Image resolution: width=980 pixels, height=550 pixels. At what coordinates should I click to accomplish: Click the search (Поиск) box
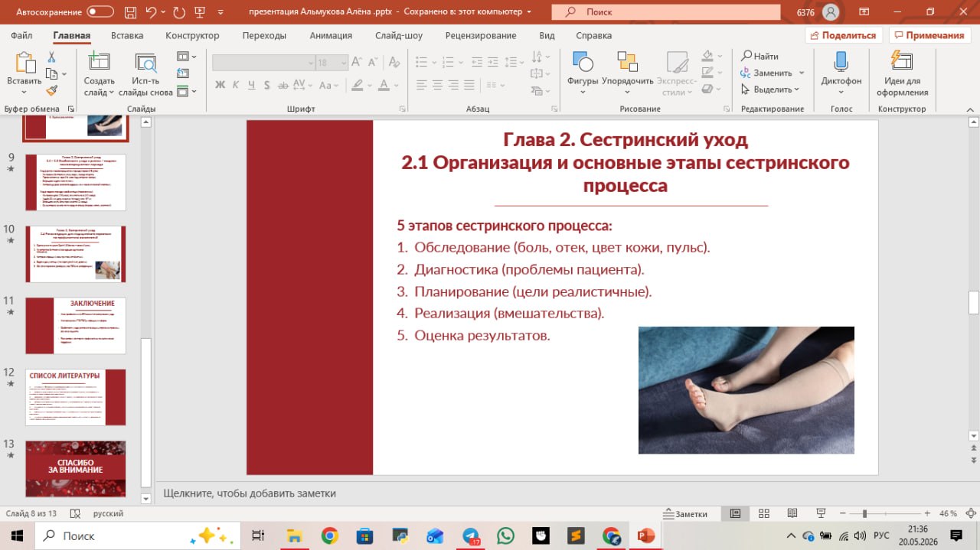click(665, 12)
